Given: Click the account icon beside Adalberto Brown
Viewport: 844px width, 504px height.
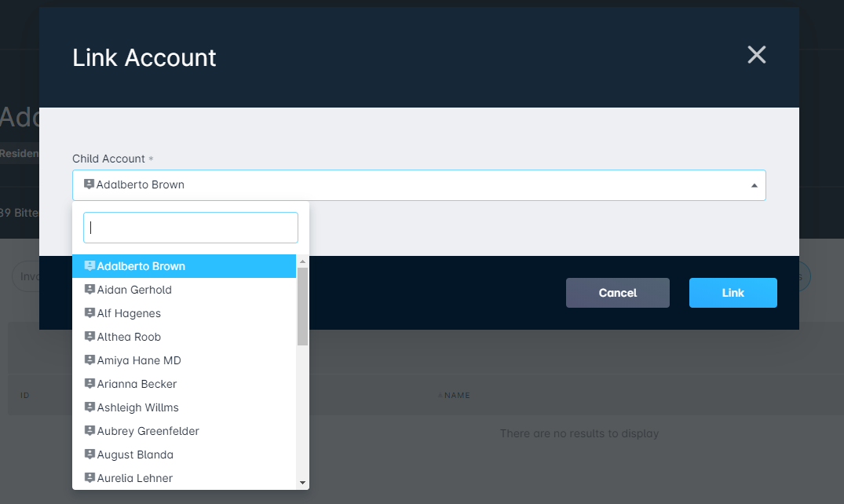Looking at the screenshot, I should click(90, 265).
